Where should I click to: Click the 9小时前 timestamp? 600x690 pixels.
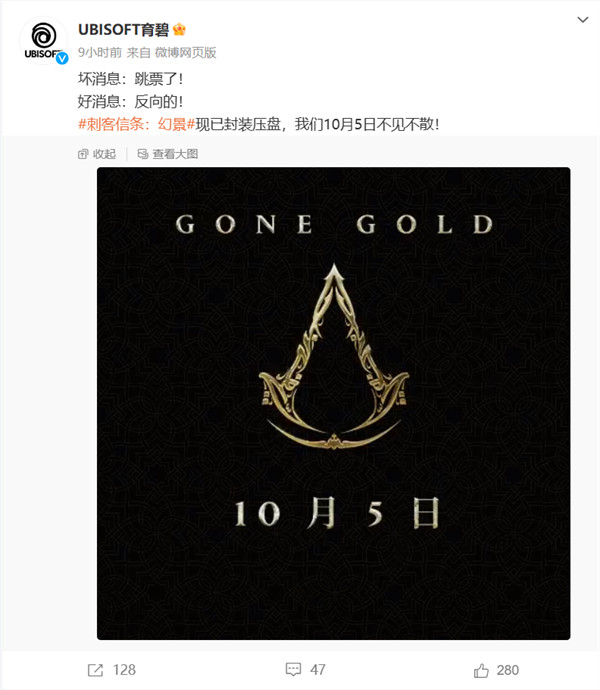coord(100,53)
